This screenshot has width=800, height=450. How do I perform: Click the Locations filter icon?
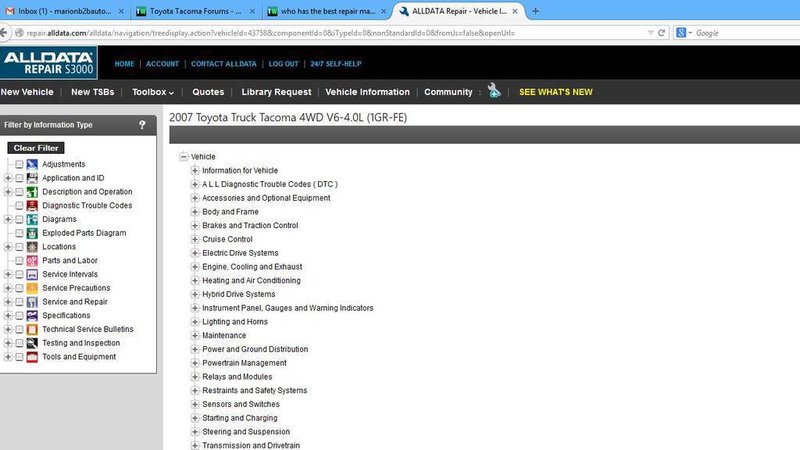[32, 247]
